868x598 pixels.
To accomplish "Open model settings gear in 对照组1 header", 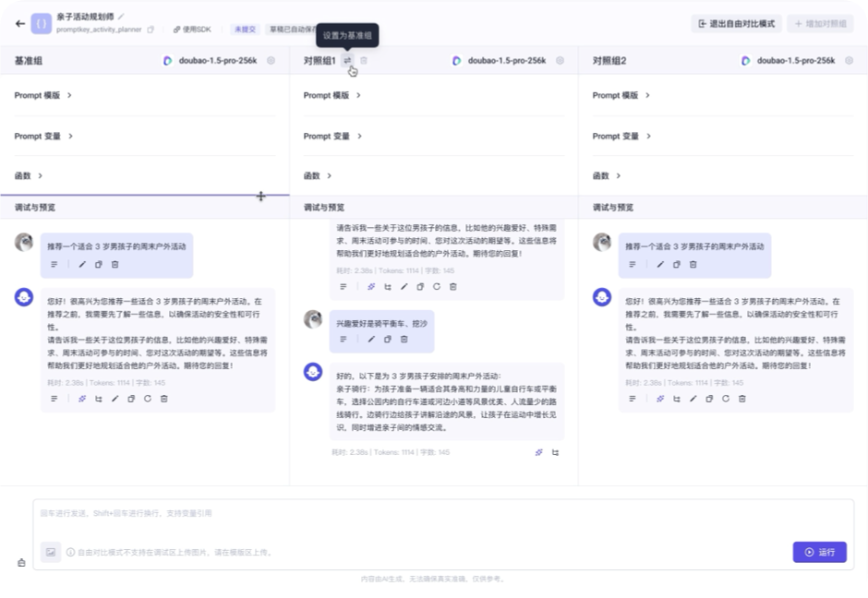I will coord(560,60).
